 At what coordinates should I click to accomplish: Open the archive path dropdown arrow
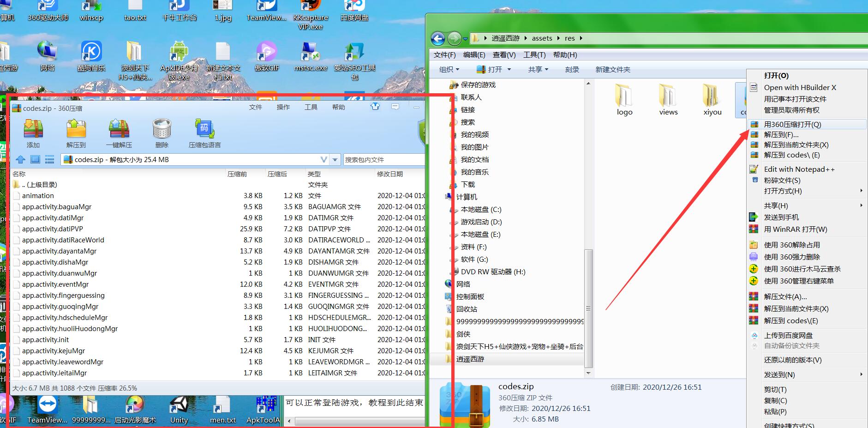pyautogui.click(x=335, y=160)
